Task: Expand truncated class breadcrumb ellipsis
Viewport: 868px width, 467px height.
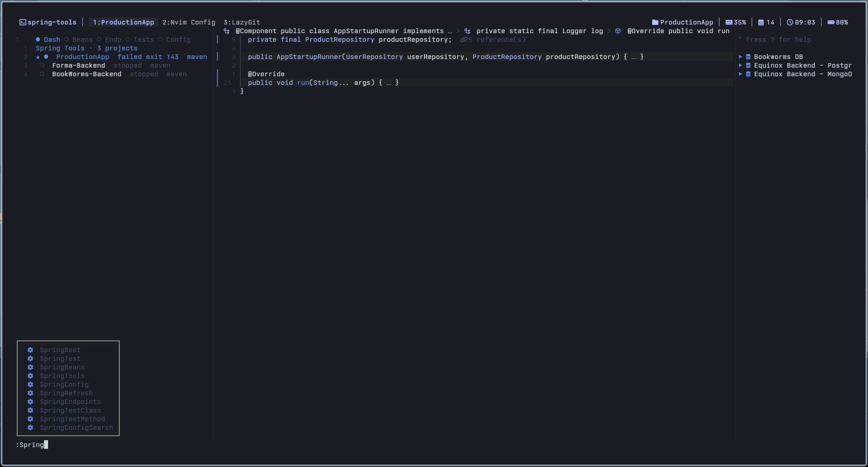Action: [x=450, y=31]
